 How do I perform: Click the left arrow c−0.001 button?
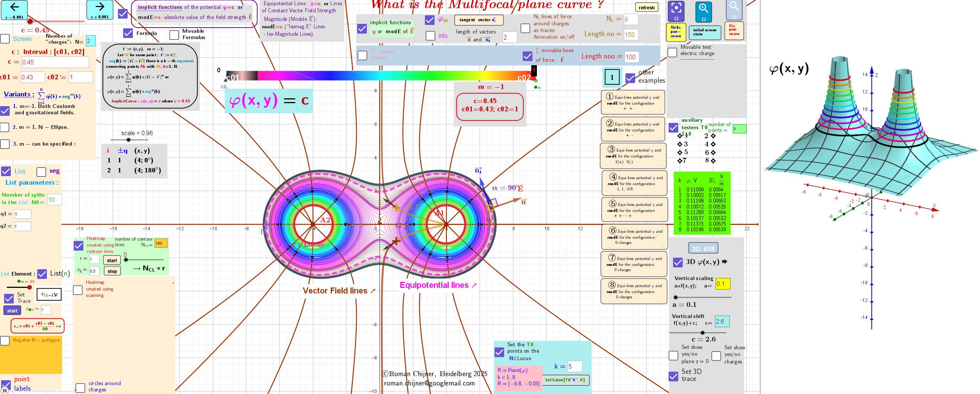14,10
